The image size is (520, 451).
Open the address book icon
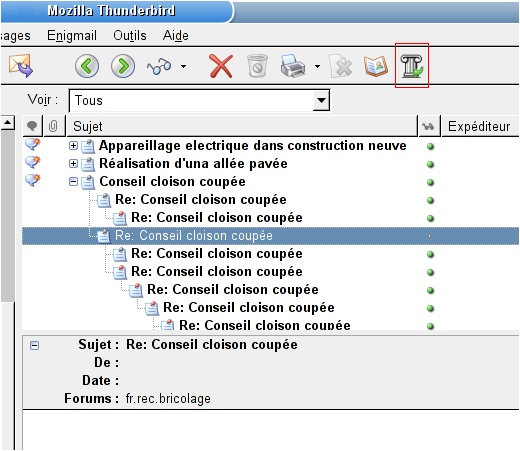(376, 66)
